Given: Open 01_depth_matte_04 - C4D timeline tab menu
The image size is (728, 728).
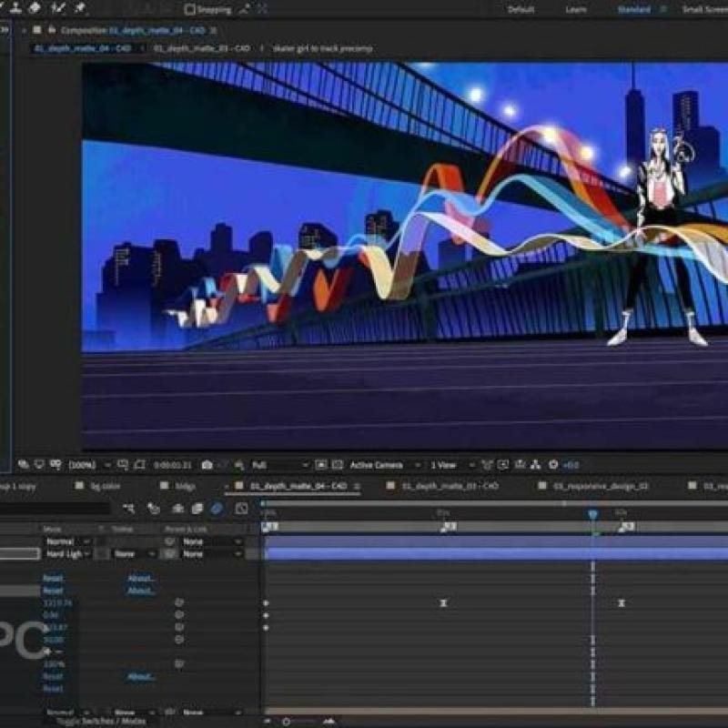Looking at the screenshot, I should point(357,486).
